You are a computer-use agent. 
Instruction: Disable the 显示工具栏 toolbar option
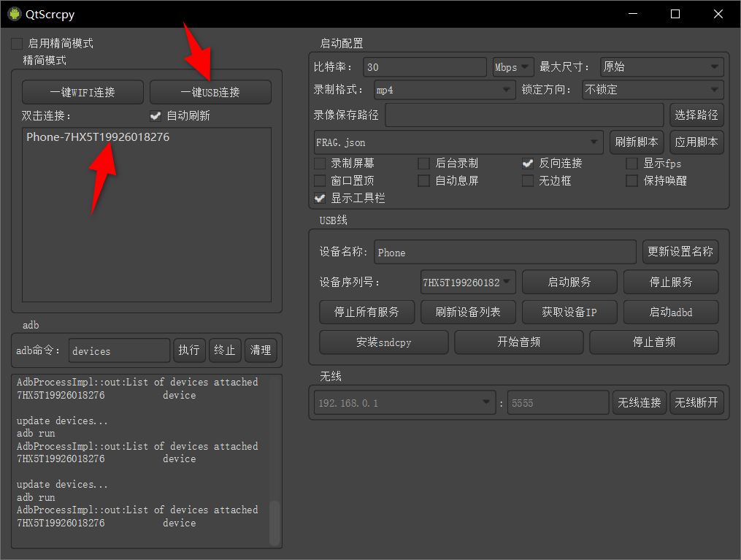(x=319, y=198)
